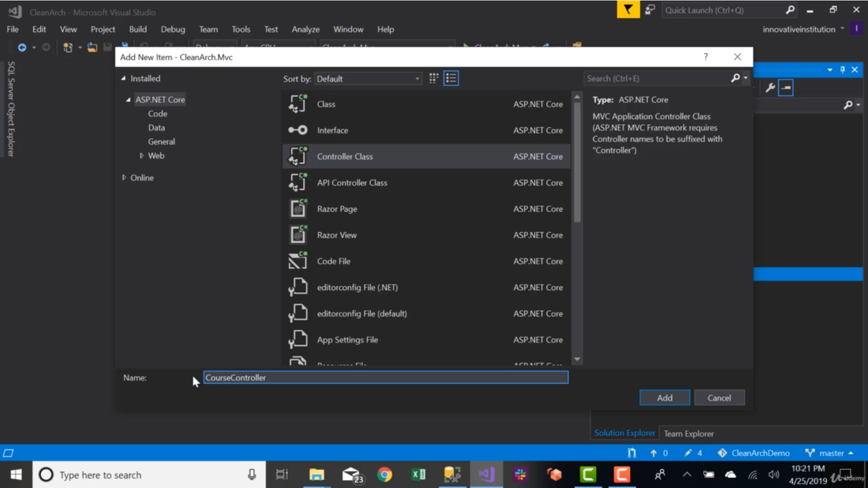Select the API Controller Class icon
Viewport: 868px width, 488px height.
(x=298, y=182)
